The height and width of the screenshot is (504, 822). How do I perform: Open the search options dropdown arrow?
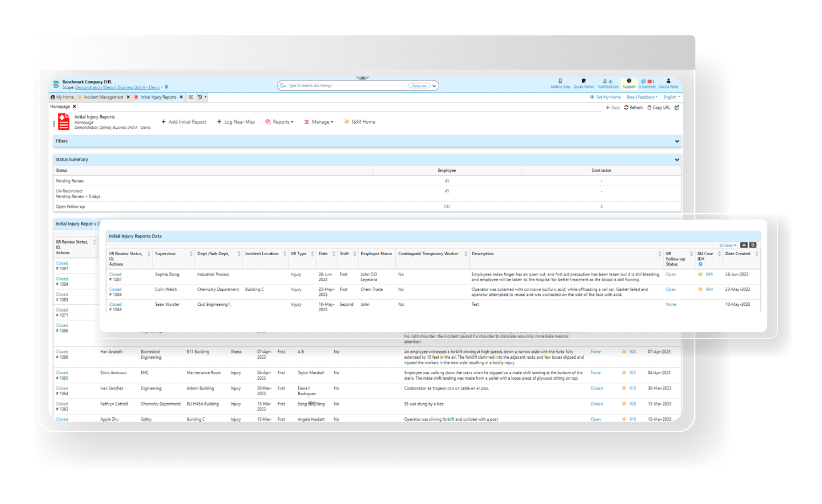[x=434, y=86]
